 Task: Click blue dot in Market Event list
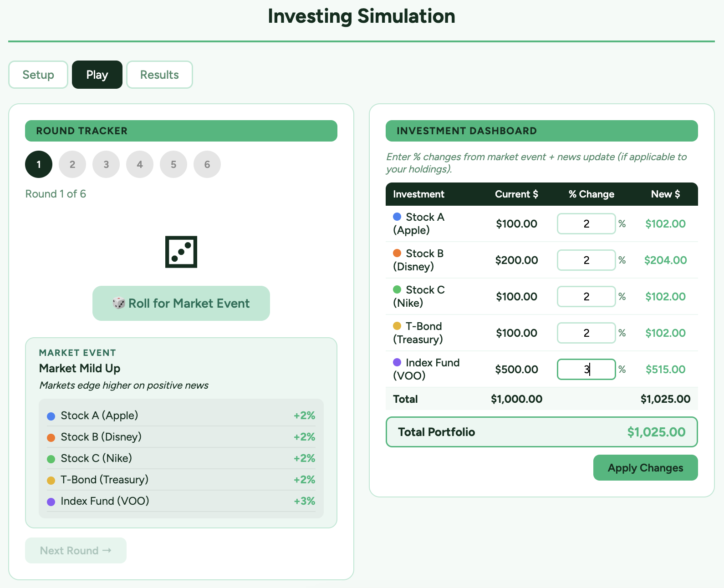tap(51, 416)
